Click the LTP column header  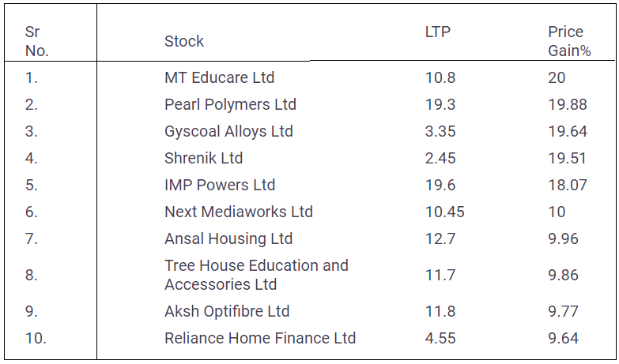[x=437, y=32]
